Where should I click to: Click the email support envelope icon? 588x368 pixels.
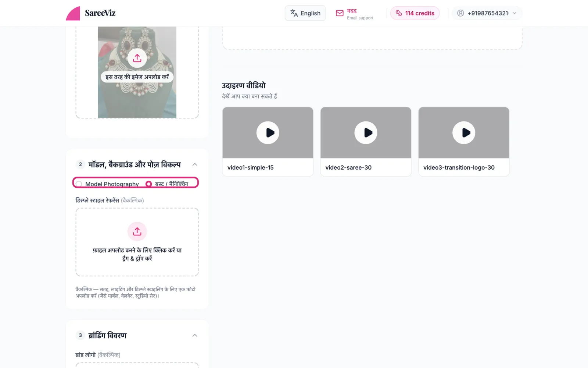point(340,13)
